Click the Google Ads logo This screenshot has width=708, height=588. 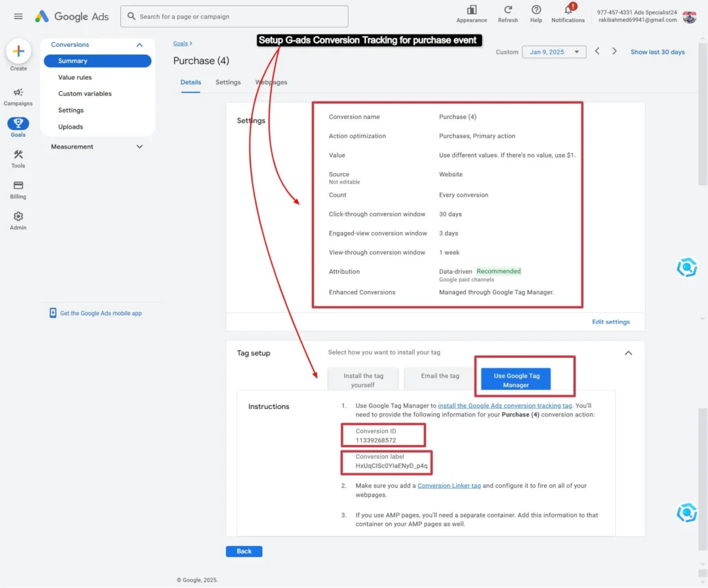pyautogui.click(x=72, y=17)
